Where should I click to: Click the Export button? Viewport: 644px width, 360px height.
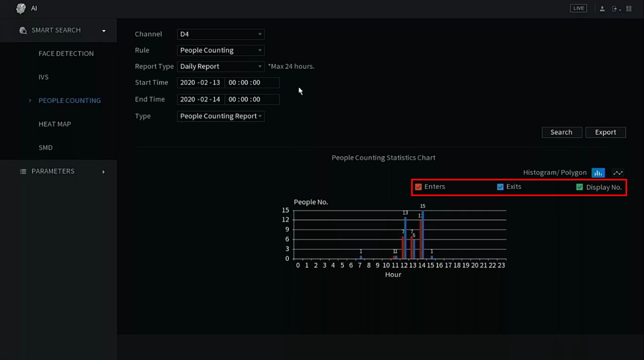(x=606, y=132)
